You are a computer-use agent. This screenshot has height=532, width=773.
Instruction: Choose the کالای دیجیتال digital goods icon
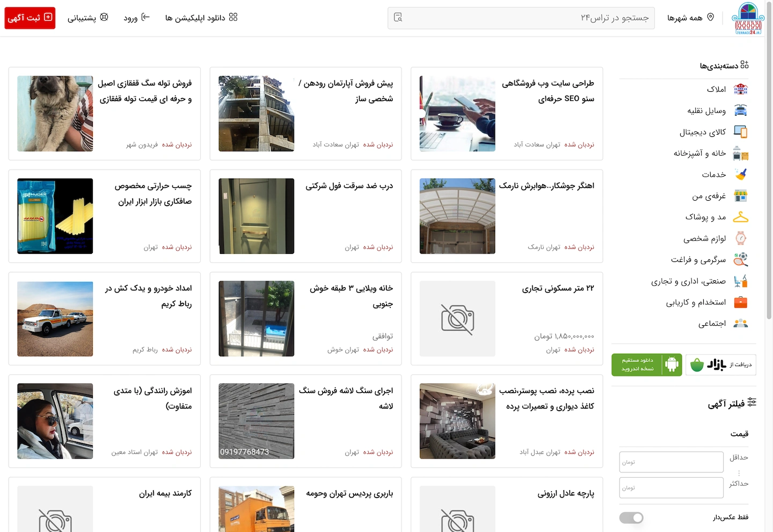(741, 132)
